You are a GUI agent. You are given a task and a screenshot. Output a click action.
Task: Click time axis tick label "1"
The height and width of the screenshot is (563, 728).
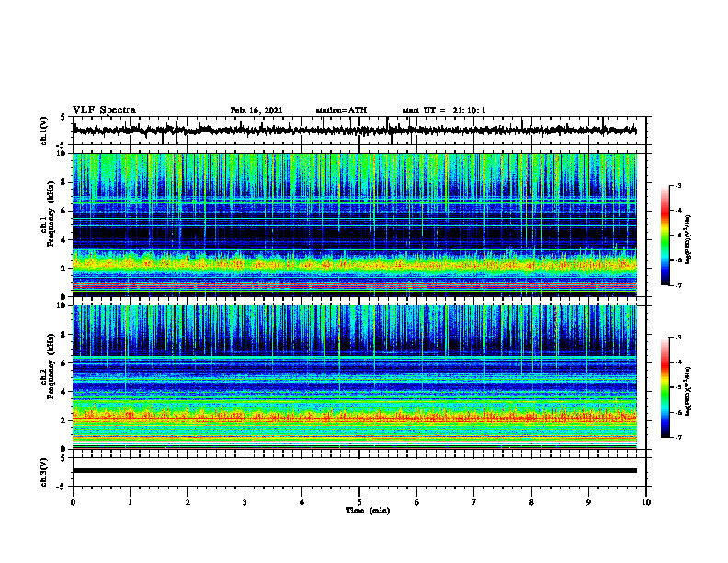(130, 502)
